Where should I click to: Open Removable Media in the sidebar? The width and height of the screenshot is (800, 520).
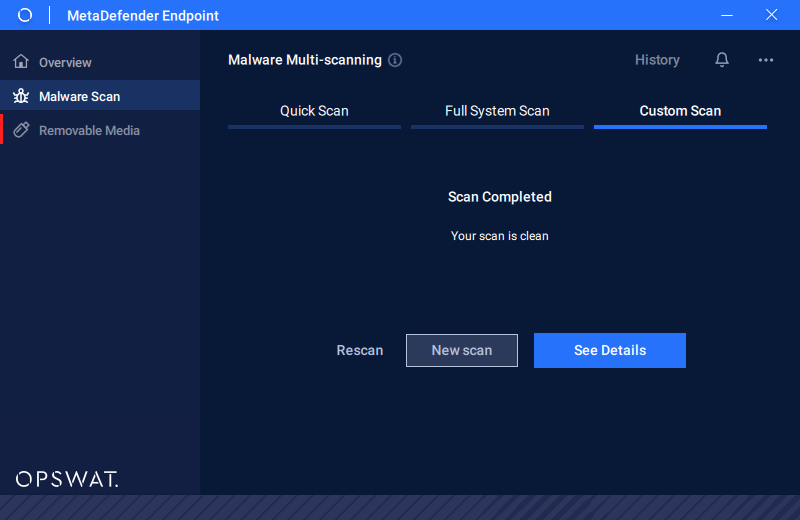[x=100, y=130]
